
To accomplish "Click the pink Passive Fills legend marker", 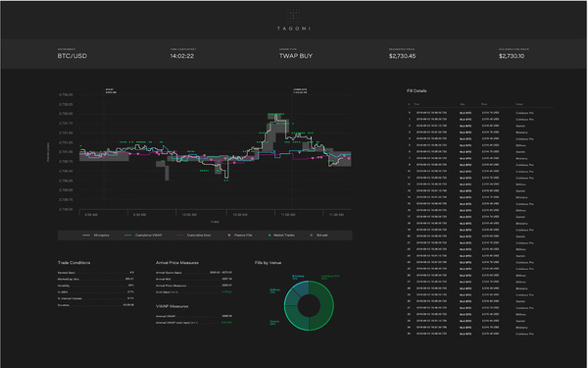I will pyautogui.click(x=229, y=236).
